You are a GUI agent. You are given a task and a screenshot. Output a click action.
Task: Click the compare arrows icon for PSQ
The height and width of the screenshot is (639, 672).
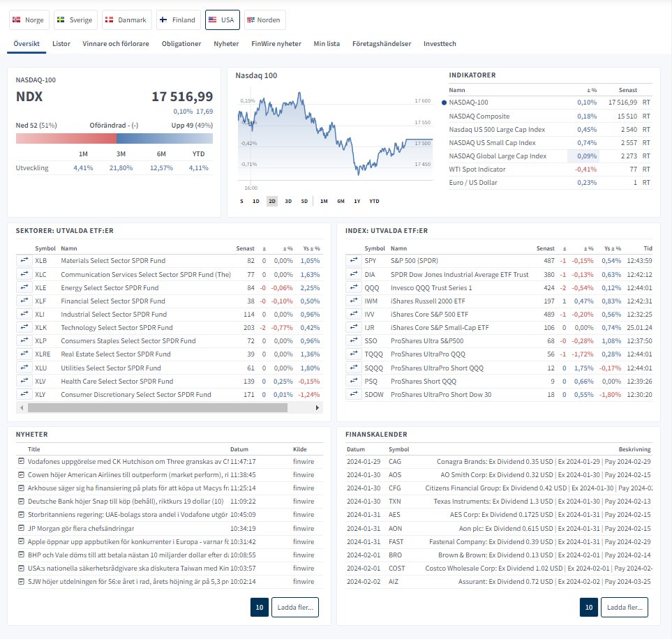(x=354, y=381)
